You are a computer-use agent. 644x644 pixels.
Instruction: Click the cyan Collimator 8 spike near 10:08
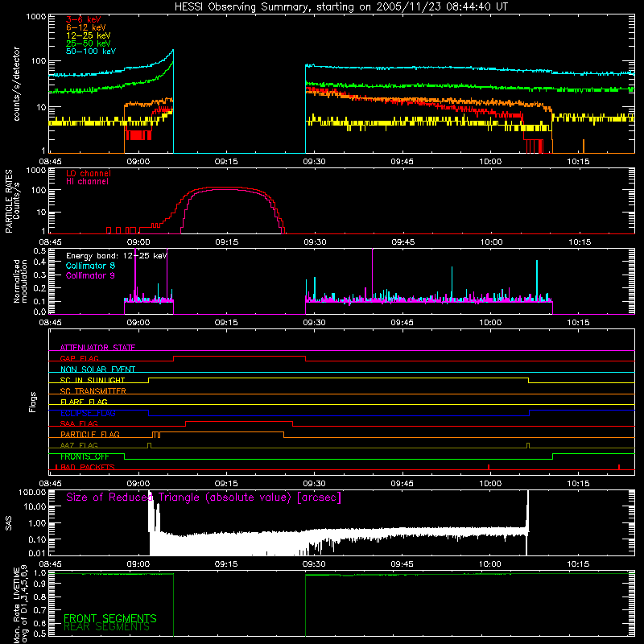[x=537, y=279]
